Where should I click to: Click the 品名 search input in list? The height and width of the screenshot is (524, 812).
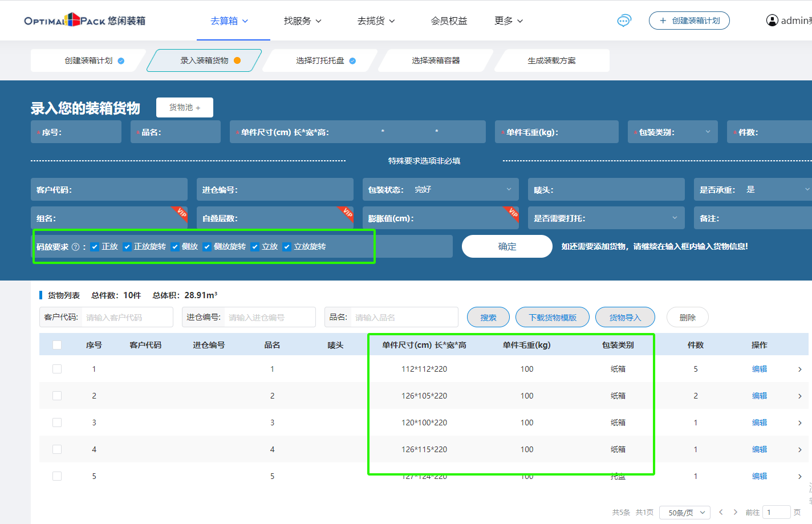404,317
